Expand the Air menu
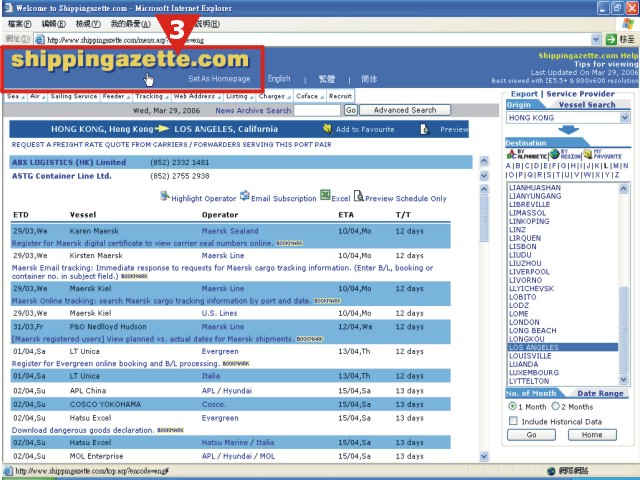The height and width of the screenshot is (480, 640). tap(38, 96)
